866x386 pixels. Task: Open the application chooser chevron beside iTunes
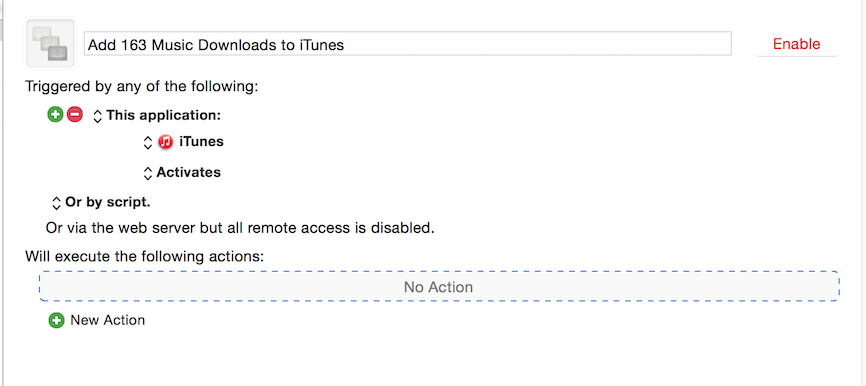147,142
